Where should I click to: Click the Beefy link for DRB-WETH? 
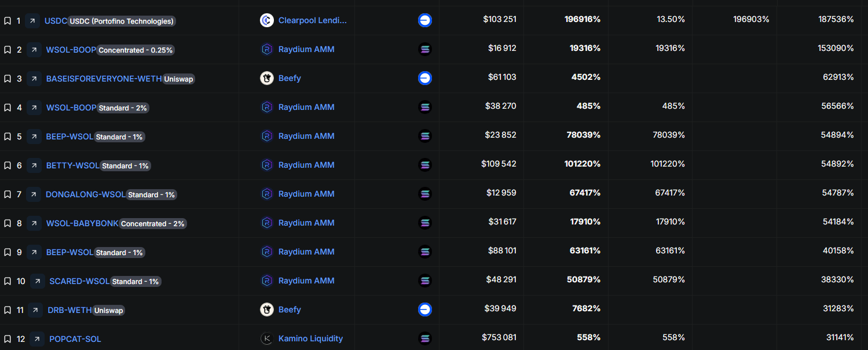pos(290,310)
